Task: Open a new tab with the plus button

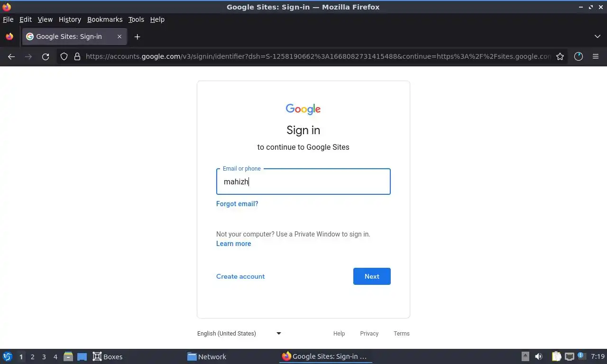Action: pyautogui.click(x=137, y=36)
